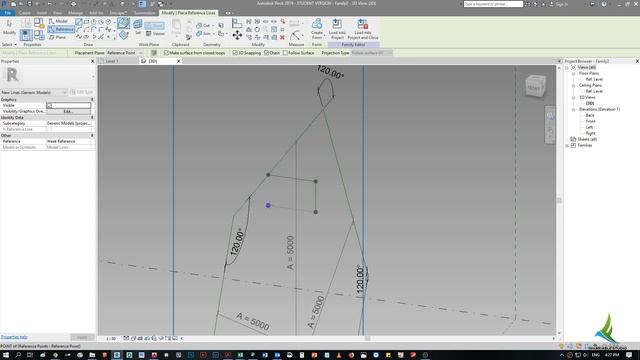This screenshot has height=360, width=640.
Task: Select Sheets (all) in Project Browser
Action: pos(587,139)
